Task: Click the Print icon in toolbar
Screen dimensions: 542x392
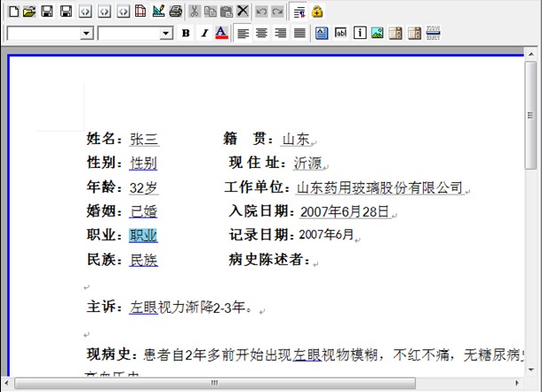Action: point(176,12)
